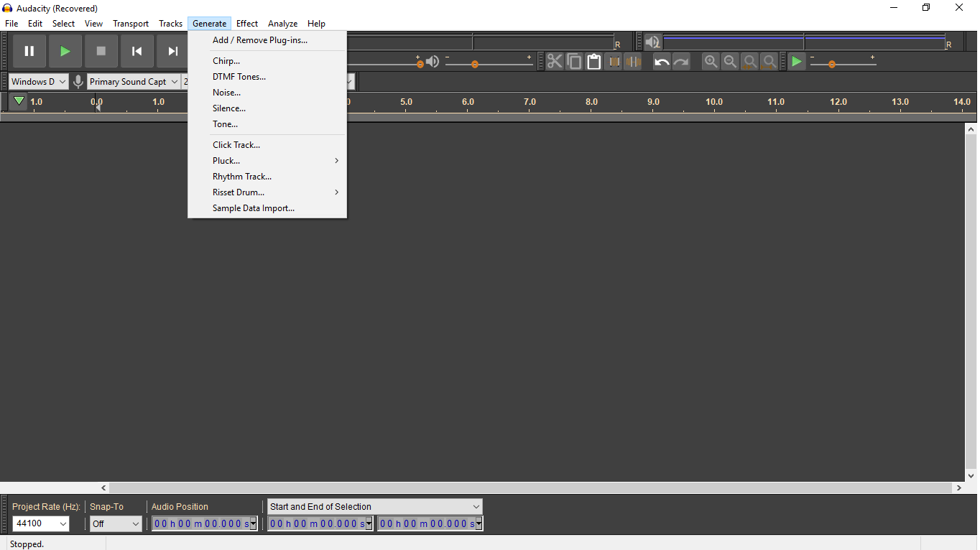Click the Paste icon
This screenshot has width=980, height=550.
tap(593, 61)
